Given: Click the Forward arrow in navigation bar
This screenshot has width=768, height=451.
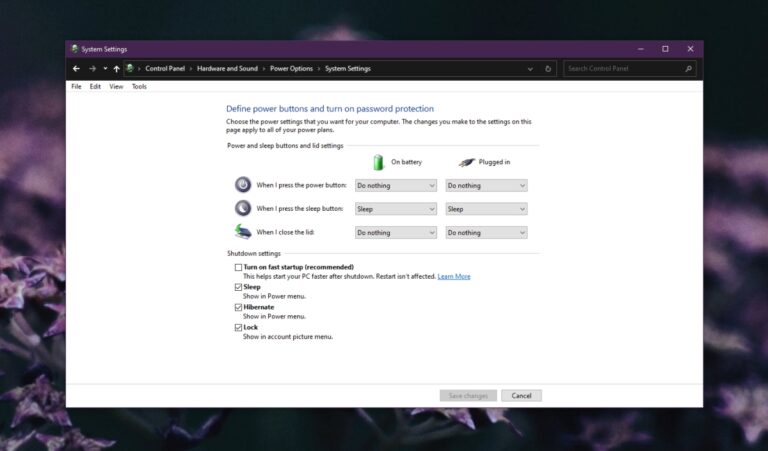Looking at the screenshot, I should point(93,69).
